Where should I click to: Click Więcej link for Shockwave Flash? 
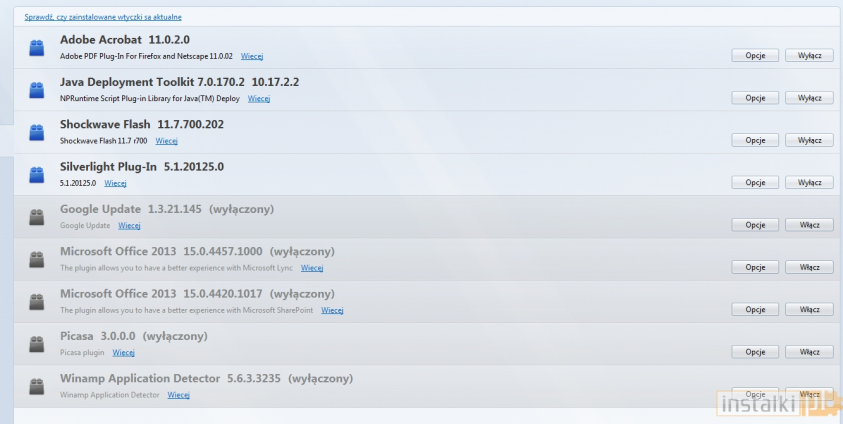point(166,141)
